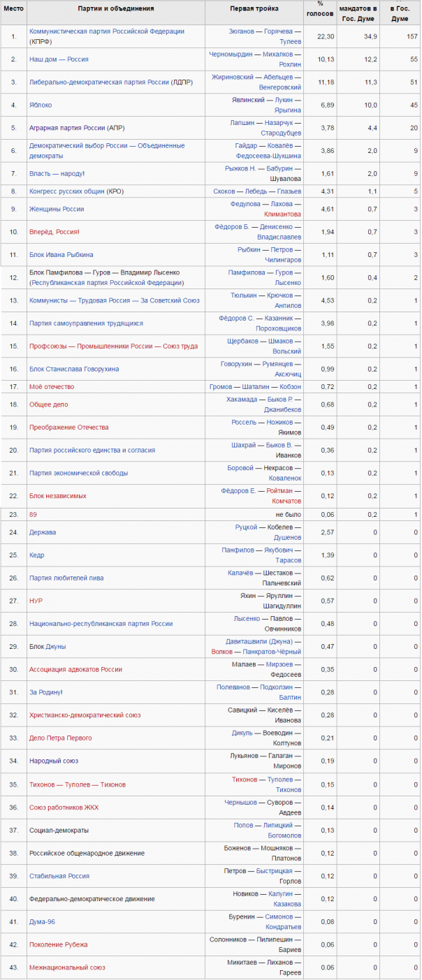Click the Стабильная Россия link
Viewport: 422px width, 980px height.
[x=59, y=876]
